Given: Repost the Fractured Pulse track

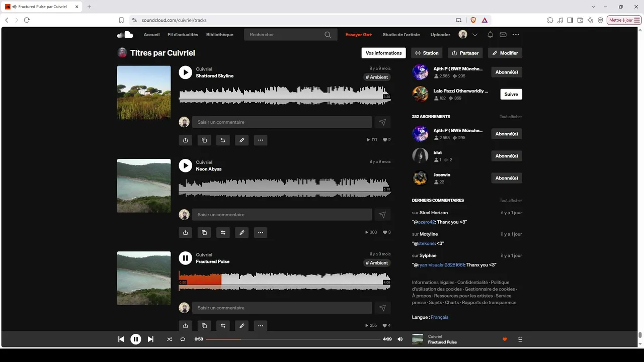Looking at the screenshot, I should (x=223, y=325).
